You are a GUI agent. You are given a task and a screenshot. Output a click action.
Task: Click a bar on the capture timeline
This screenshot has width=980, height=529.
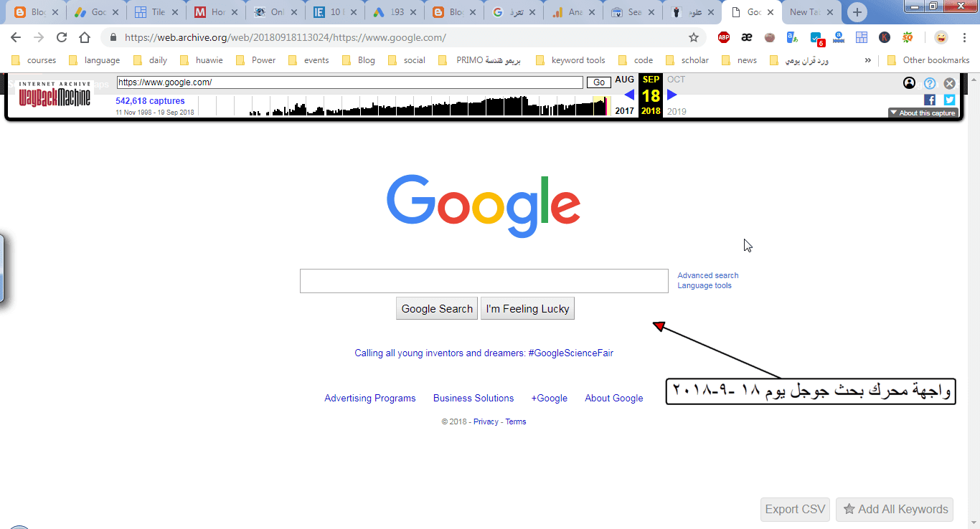[502, 109]
